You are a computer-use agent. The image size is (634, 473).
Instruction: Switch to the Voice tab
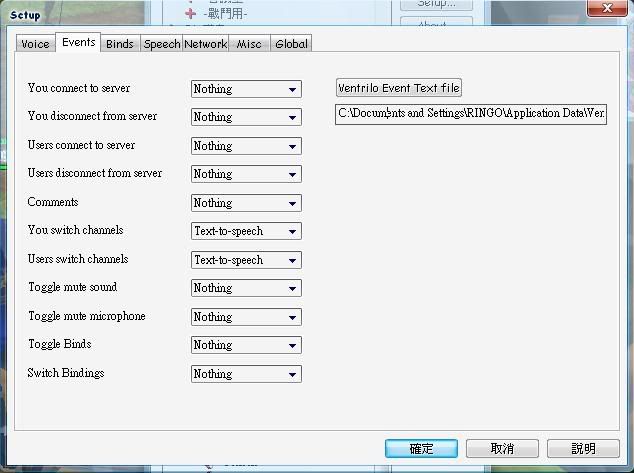(x=35, y=44)
